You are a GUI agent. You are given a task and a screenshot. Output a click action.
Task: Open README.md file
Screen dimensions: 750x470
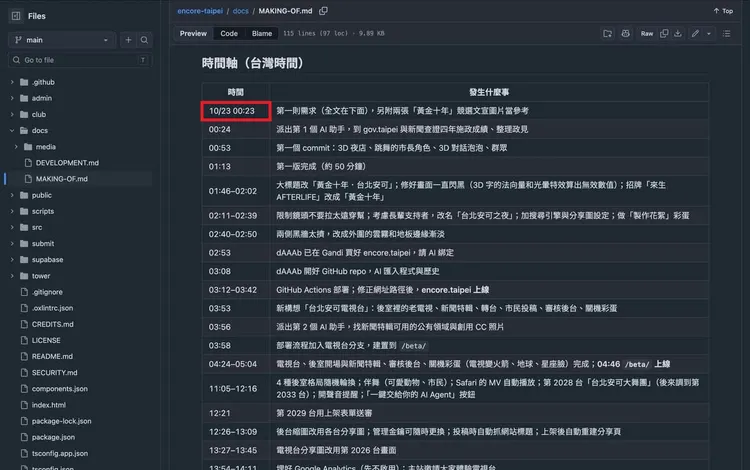(x=52, y=357)
